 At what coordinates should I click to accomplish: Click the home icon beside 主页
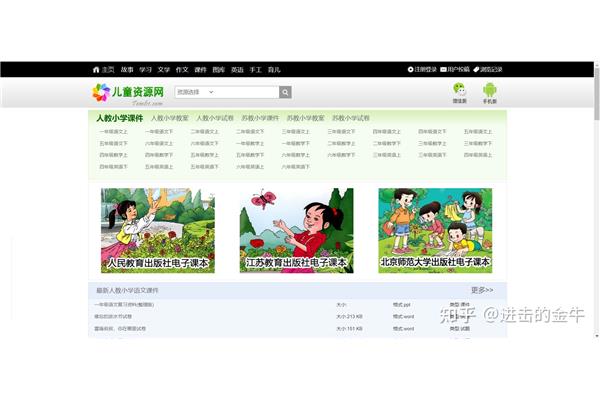pyautogui.click(x=96, y=70)
